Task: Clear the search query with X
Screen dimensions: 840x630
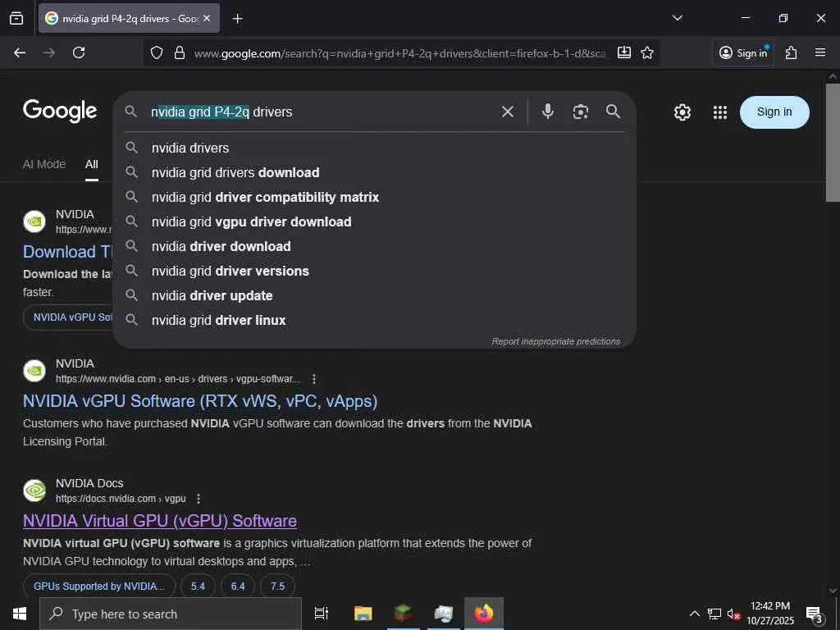Action: coord(507,112)
